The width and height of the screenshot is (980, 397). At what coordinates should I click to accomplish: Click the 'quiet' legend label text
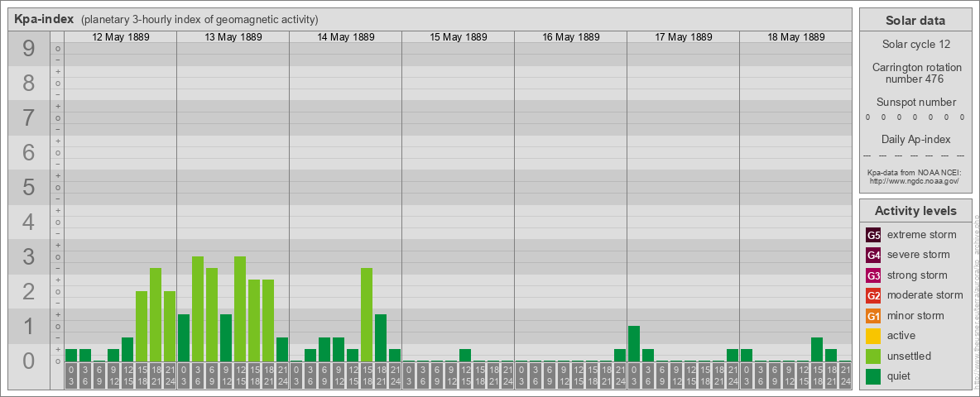tap(901, 376)
